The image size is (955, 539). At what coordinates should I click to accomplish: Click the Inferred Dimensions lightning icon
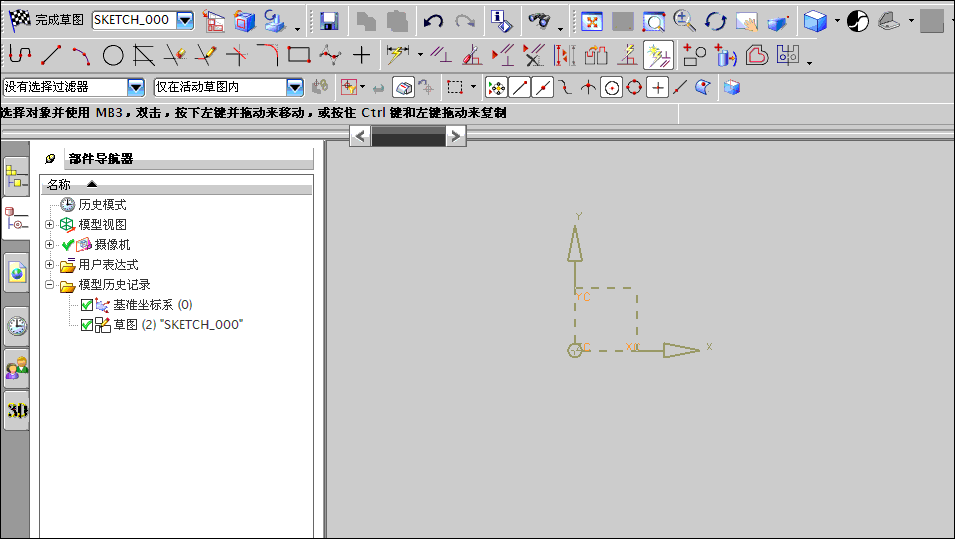(x=398, y=55)
